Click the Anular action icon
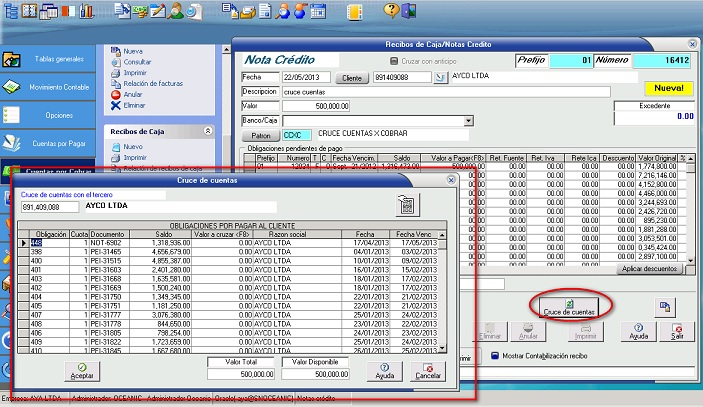Image resolution: width=703 pixels, height=407 pixels. 116,94
